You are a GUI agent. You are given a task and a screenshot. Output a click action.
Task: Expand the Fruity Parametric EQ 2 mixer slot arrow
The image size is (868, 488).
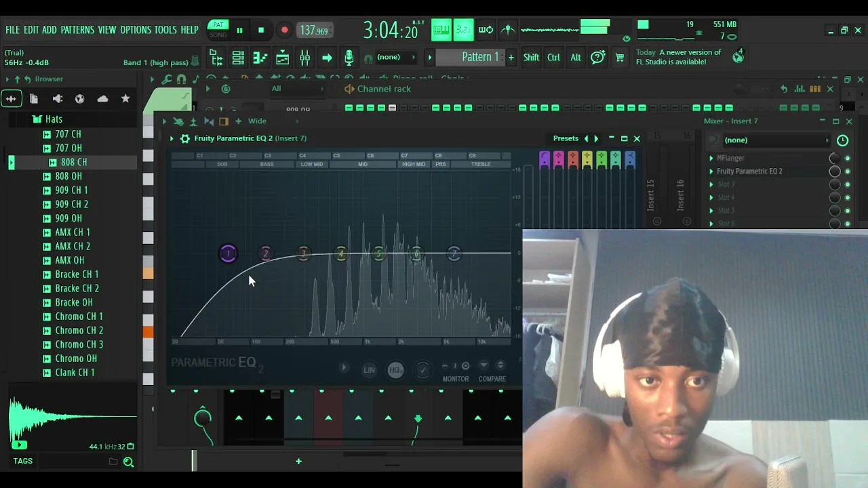point(711,171)
